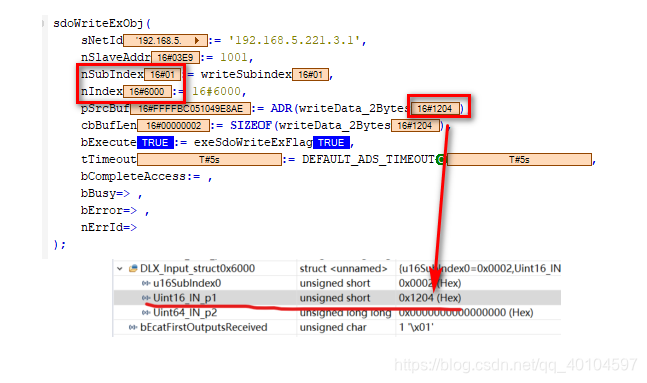Viewport: 647px width, 383px height.
Task: Click the u16SubIndex0 member icon
Action: (x=146, y=283)
